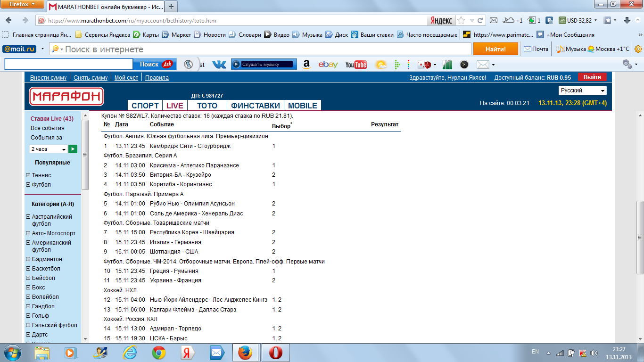Image resolution: width=644 pixels, height=362 pixels.
Task: Open the eBay toolbar shortcut
Action: pyautogui.click(x=328, y=65)
